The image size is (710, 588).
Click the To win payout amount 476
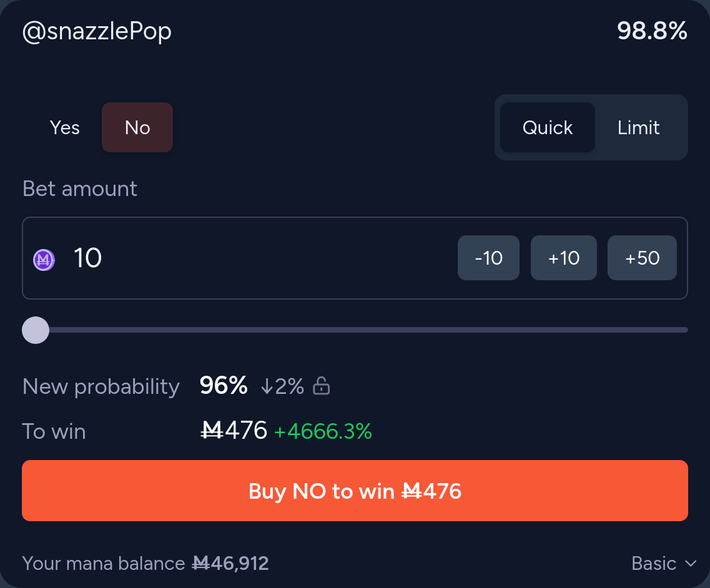[234, 431]
